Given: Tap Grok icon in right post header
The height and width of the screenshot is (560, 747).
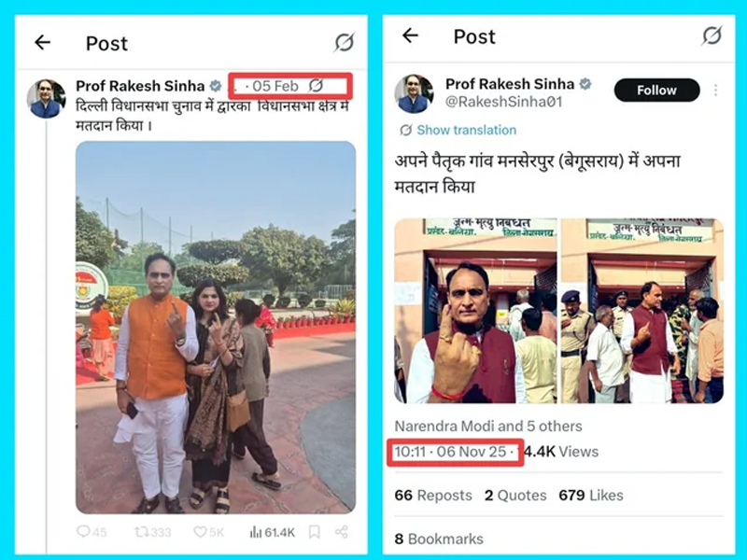Looking at the screenshot, I should (x=712, y=35).
